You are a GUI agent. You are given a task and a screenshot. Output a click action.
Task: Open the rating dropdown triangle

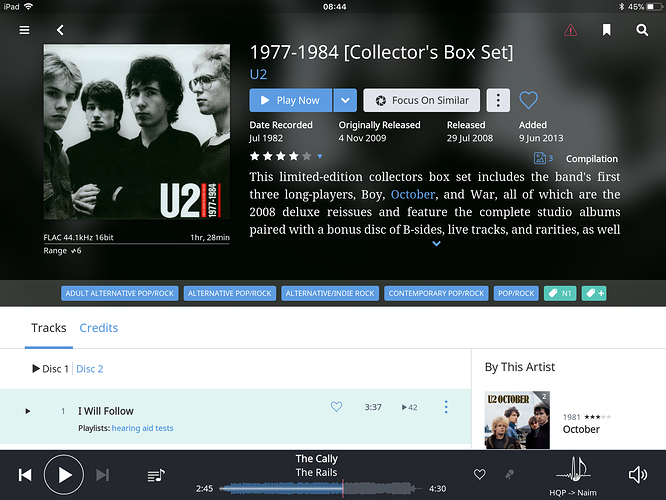(320, 156)
